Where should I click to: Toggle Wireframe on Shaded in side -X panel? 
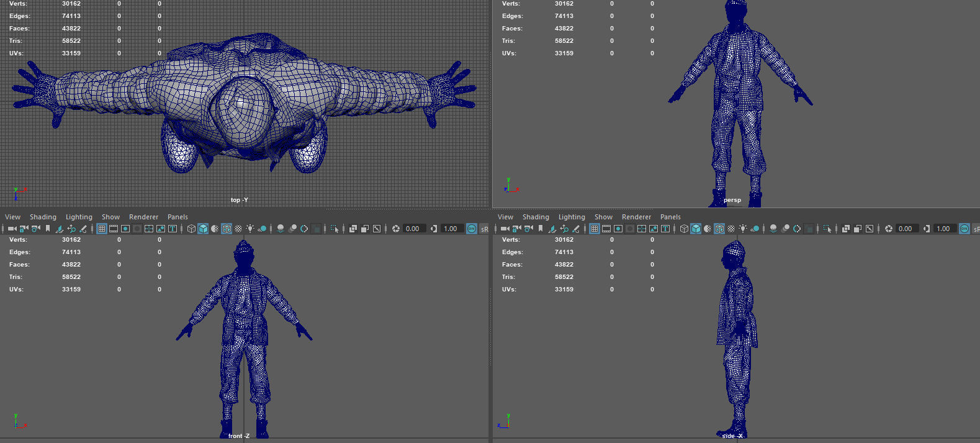tap(719, 229)
